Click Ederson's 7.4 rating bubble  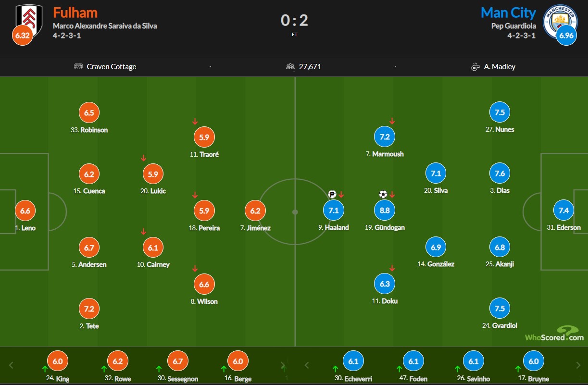(564, 211)
